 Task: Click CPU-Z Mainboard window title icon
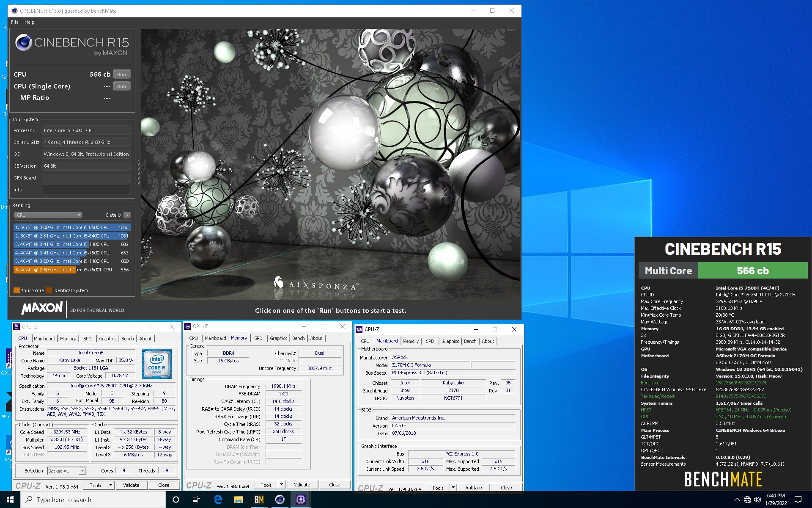359,329
